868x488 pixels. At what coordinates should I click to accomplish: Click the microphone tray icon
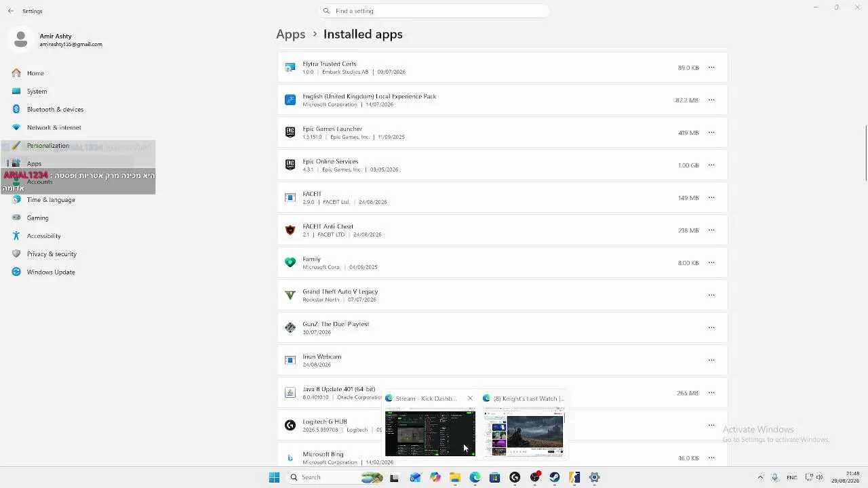click(x=775, y=477)
